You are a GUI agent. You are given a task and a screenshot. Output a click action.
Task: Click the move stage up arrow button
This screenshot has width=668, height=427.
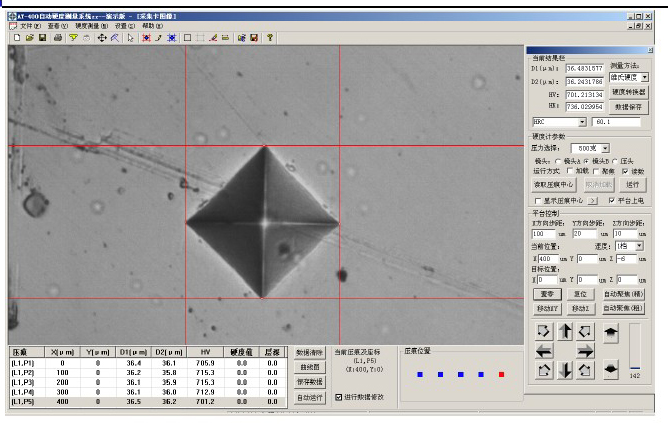click(x=565, y=331)
